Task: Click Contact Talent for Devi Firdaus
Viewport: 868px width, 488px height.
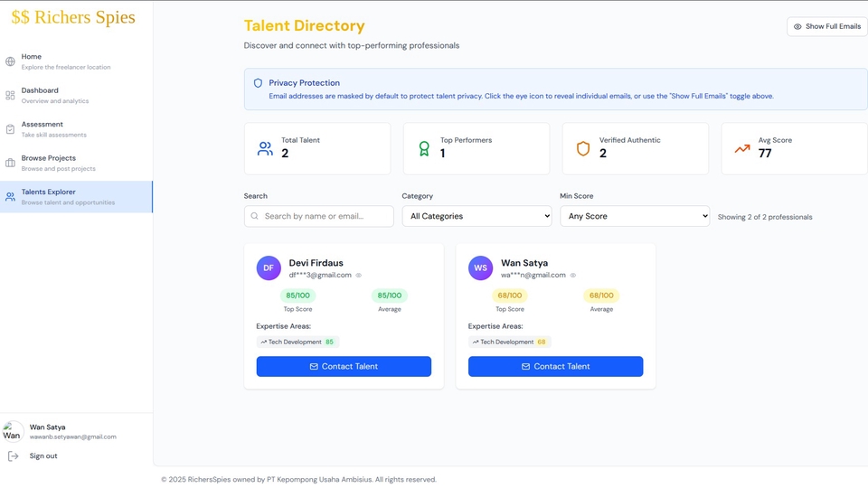Action: pos(344,366)
